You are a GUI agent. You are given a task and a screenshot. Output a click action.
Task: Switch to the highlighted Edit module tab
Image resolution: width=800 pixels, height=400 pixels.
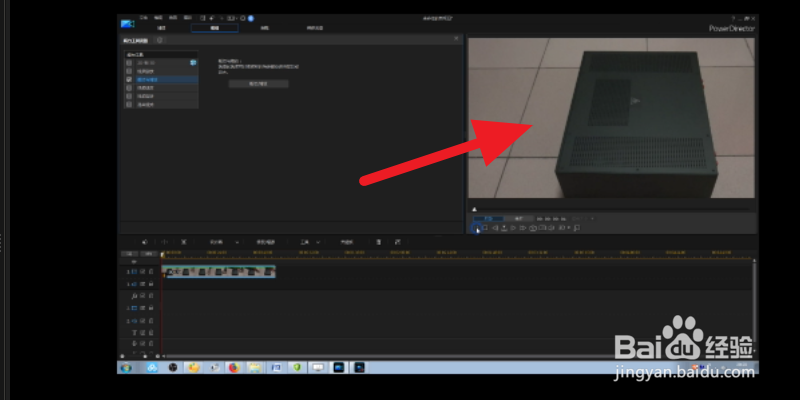214,28
